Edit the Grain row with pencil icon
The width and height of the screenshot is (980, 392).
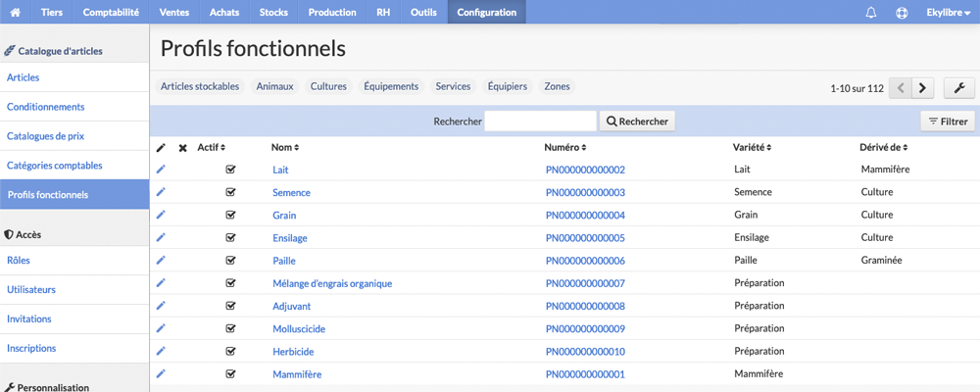[x=161, y=215]
